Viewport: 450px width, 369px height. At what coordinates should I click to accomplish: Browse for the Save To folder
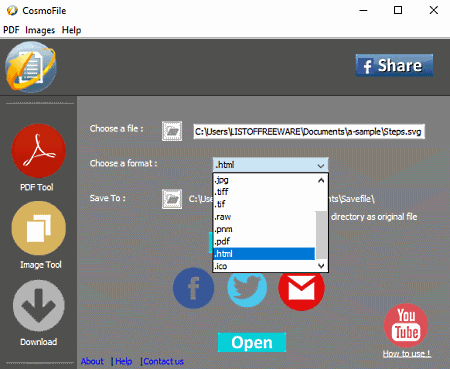172,199
